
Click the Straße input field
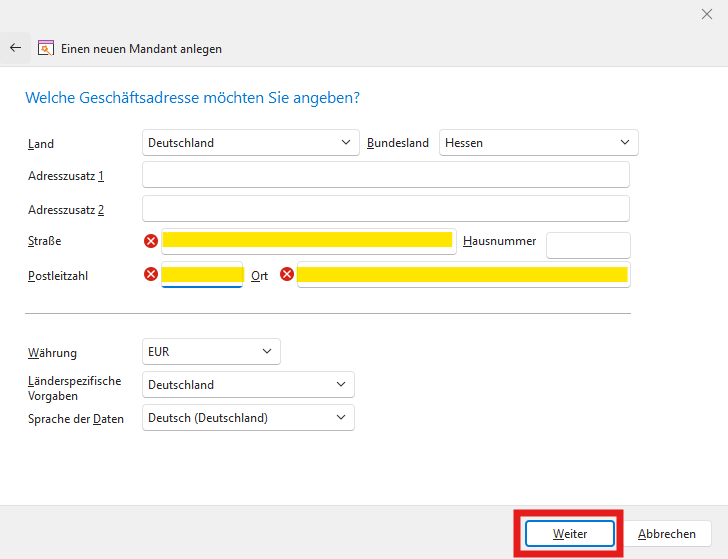coord(307,241)
